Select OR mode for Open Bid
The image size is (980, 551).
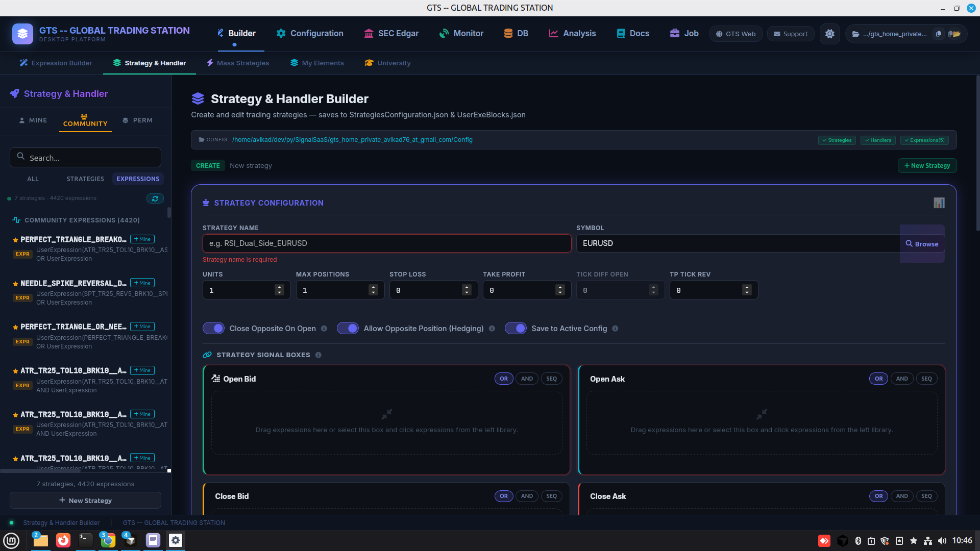504,379
